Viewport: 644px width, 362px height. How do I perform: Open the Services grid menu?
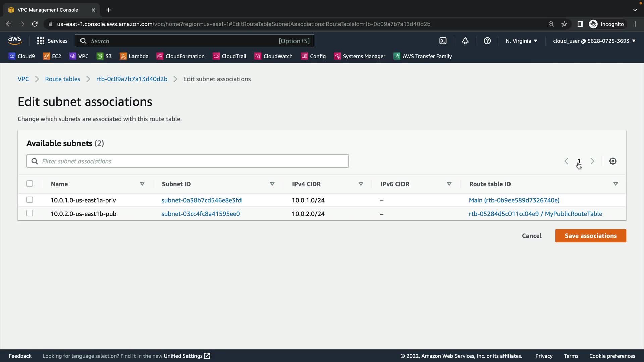point(52,41)
